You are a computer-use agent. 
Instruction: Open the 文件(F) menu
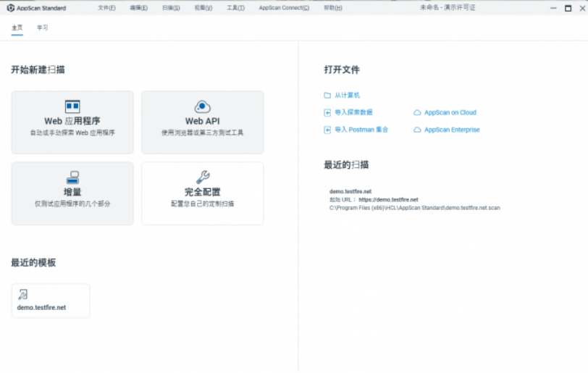point(107,8)
